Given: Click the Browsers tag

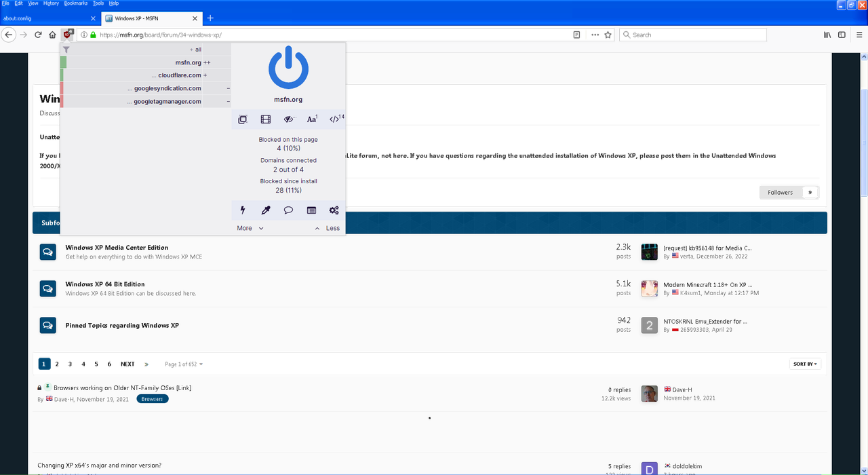Looking at the screenshot, I should click(153, 399).
